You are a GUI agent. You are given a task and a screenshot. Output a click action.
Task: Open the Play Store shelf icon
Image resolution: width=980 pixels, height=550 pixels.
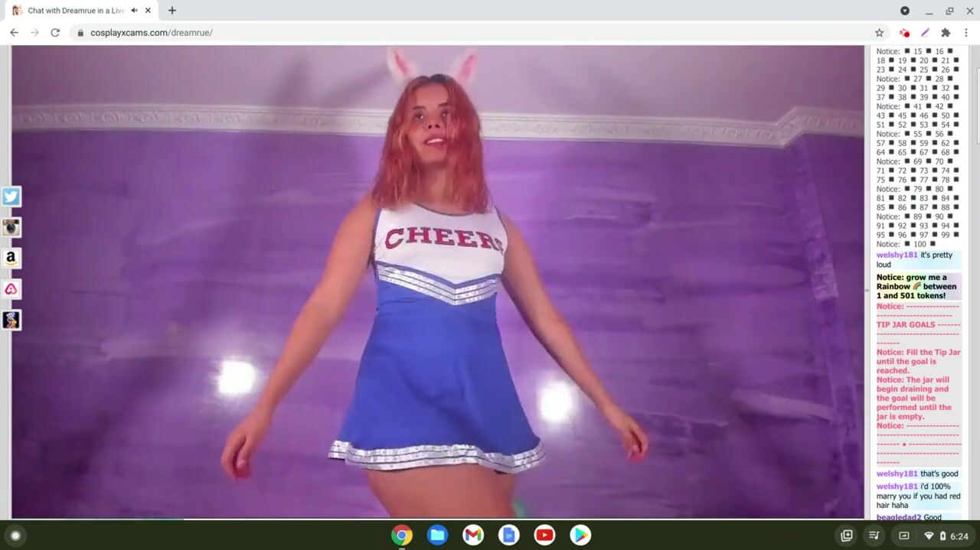pos(580,535)
